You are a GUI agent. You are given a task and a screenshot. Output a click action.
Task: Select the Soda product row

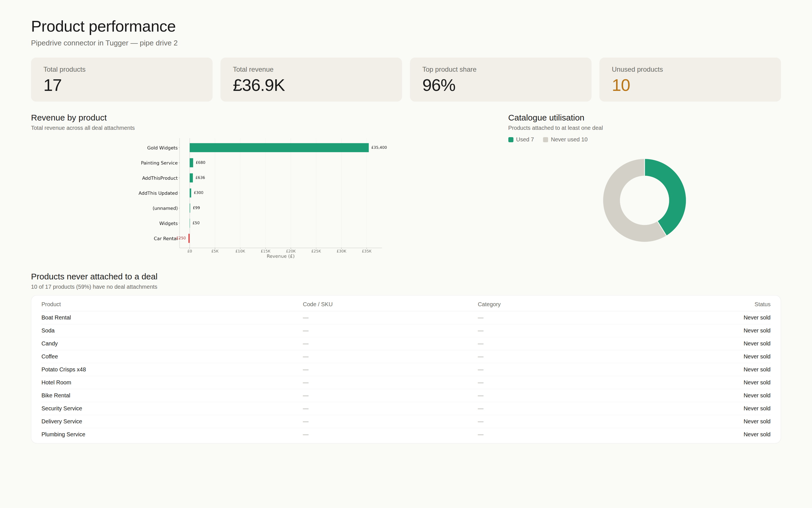click(406, 330)
